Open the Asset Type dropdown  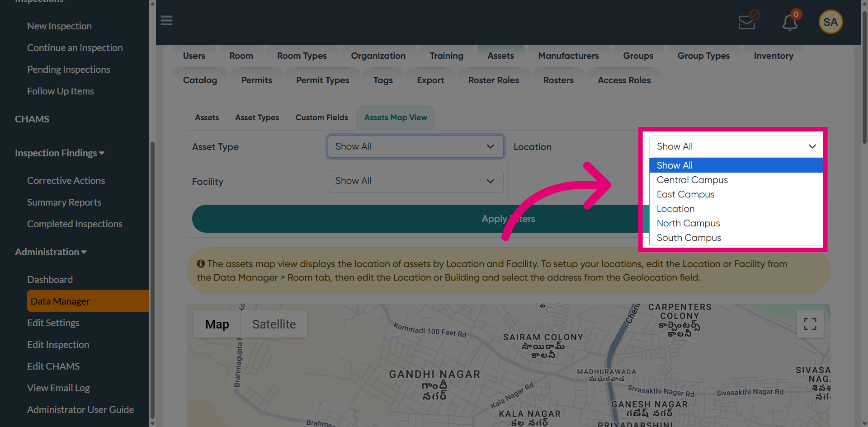(x=415, y=146)
